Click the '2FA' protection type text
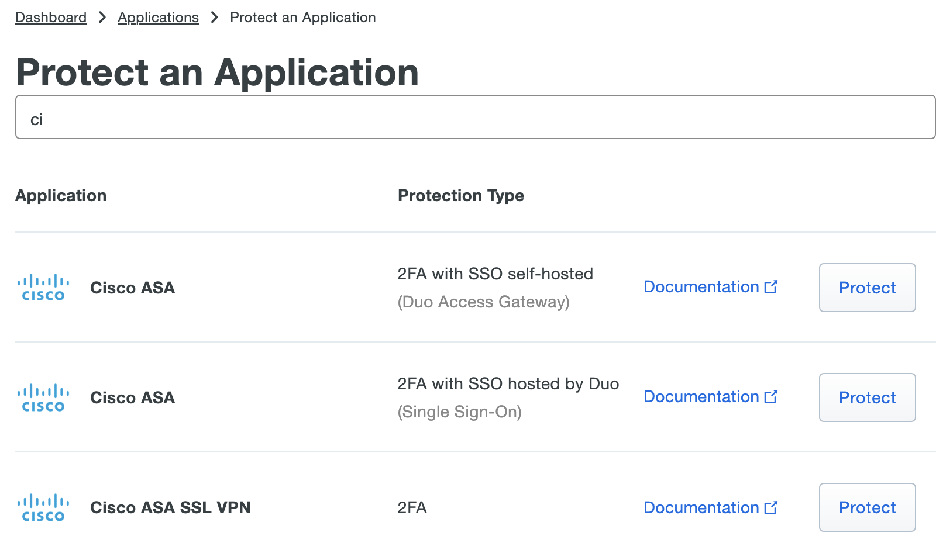The height and width of the screenshot is (560, 936). tap(412, 507)
